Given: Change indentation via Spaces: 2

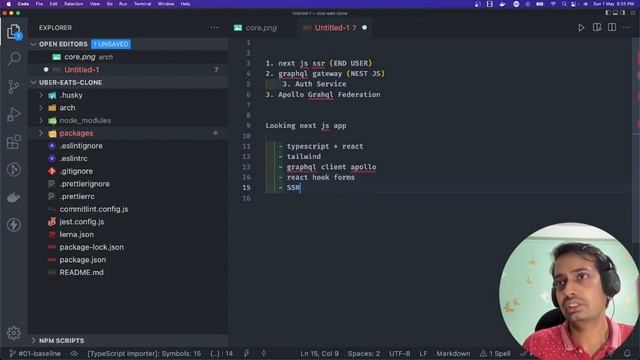Looking at the screenshot, I should 364,353.
